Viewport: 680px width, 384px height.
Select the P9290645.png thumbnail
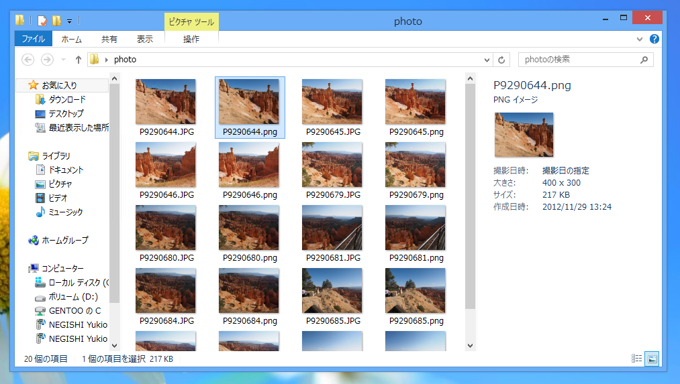(x=415, y=102)
